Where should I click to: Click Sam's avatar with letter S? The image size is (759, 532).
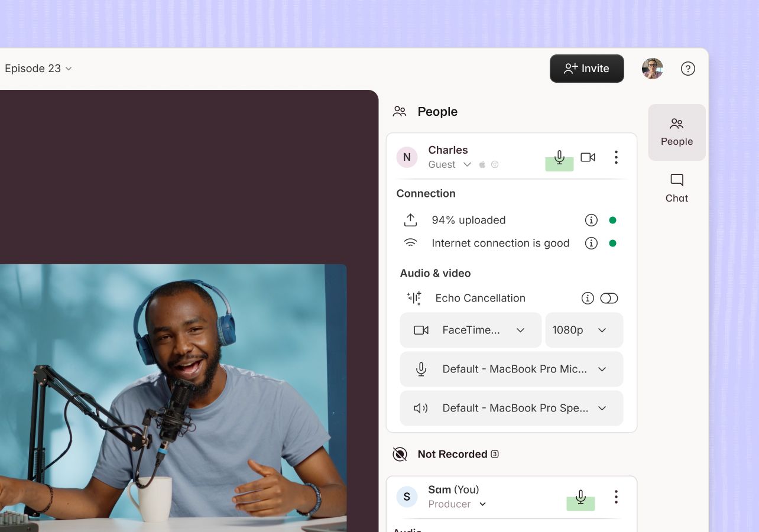click(407, 497)
